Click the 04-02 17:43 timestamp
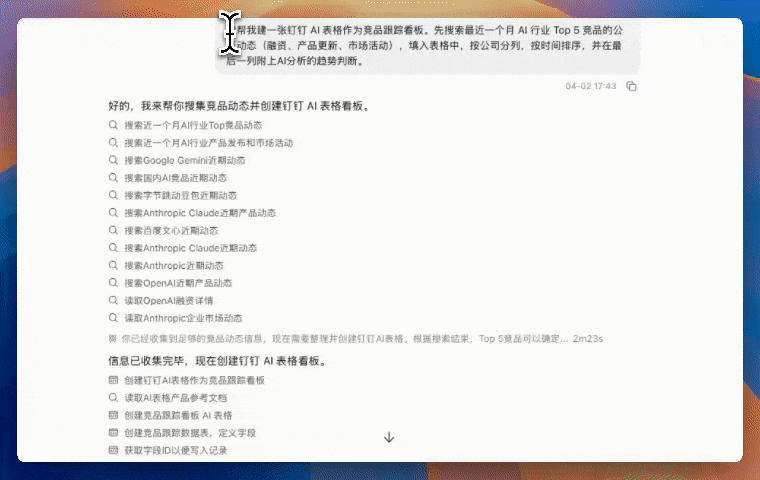The image size is (760, 480). tap(590, 86)
